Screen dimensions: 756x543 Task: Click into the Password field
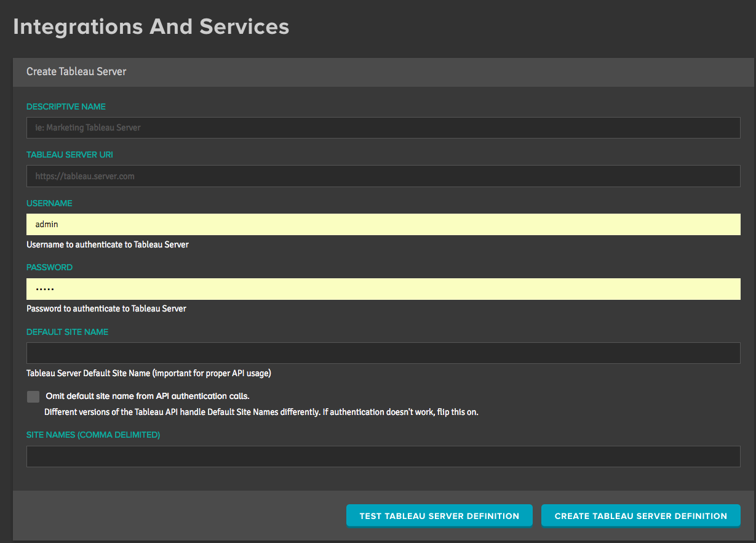pyautogui.click(x=383, y=289)
